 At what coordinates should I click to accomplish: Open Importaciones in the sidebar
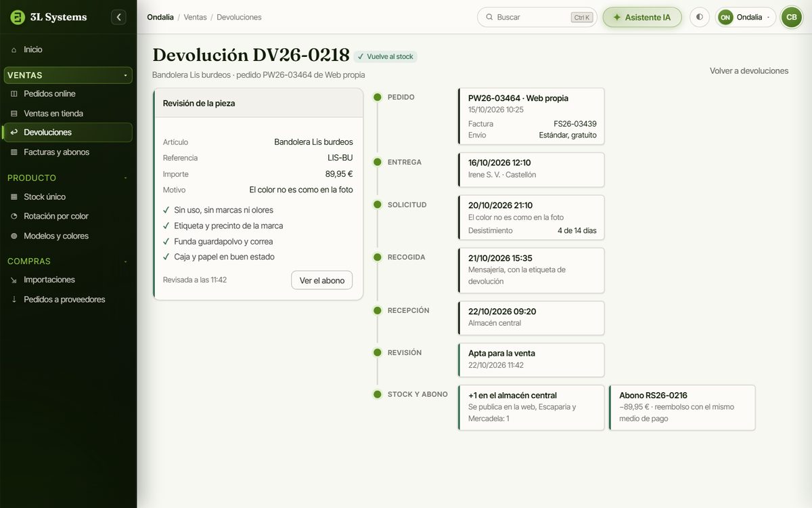[x=68, y=280]
